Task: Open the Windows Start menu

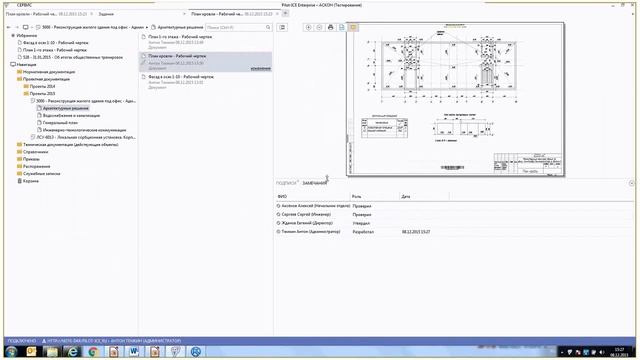Action: click(x=11, y=351)
